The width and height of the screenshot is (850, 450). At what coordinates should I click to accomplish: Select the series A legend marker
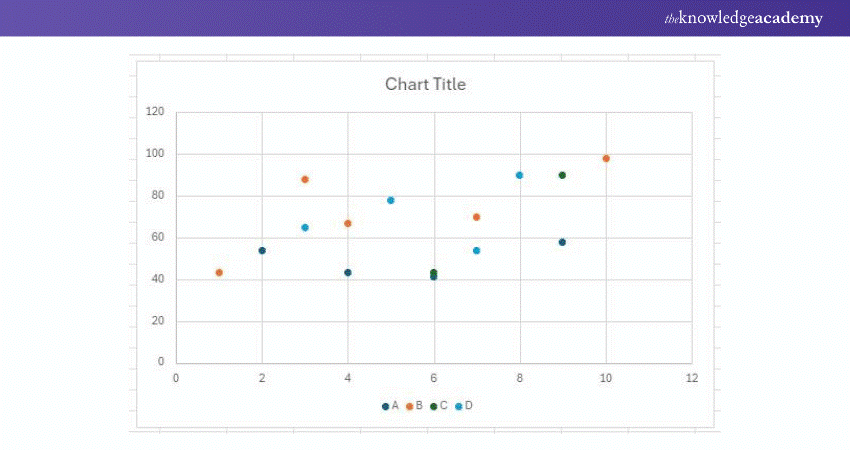pos(386,406)
